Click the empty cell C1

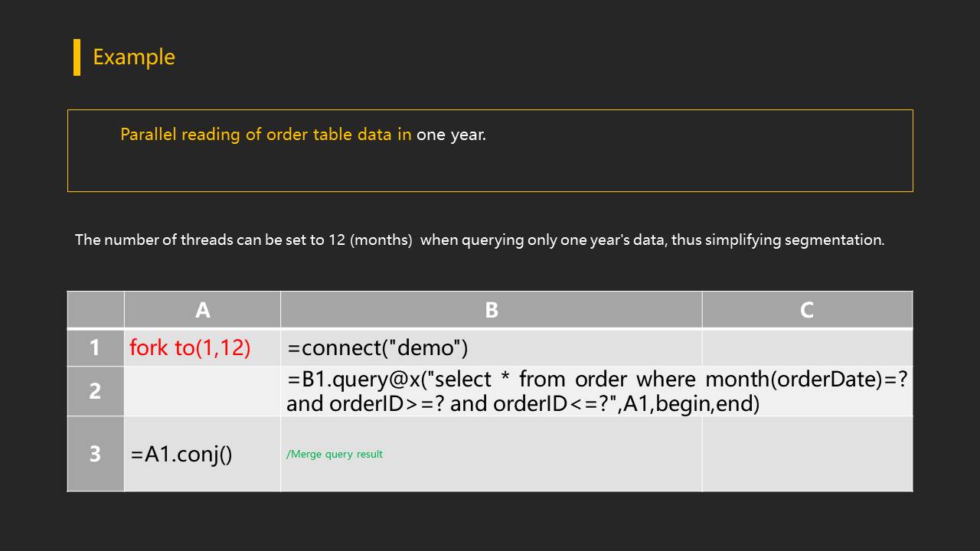[x=807, y=347]
